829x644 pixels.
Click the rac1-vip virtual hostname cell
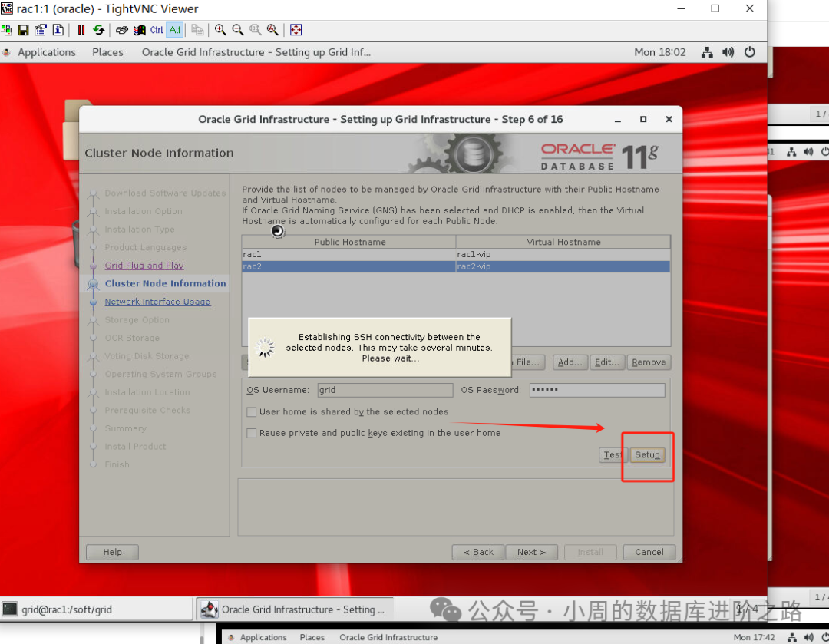(x=563, y=254)
